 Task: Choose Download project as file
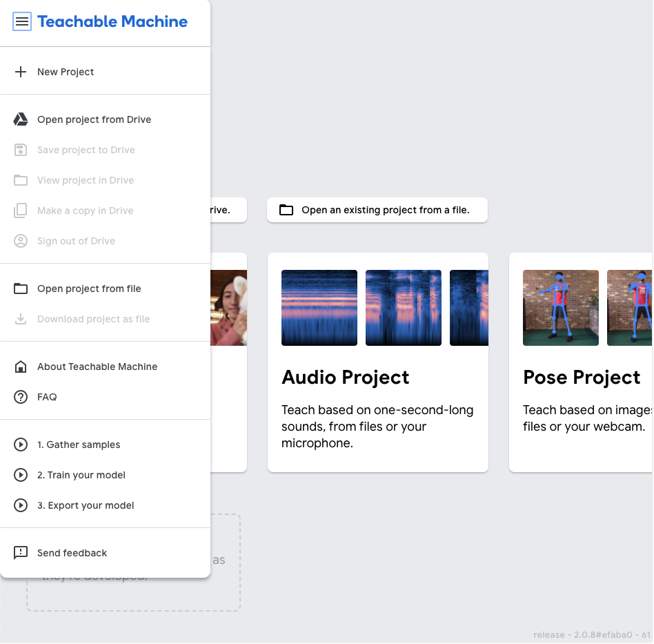pyautogui.click(x=93, y=319)
